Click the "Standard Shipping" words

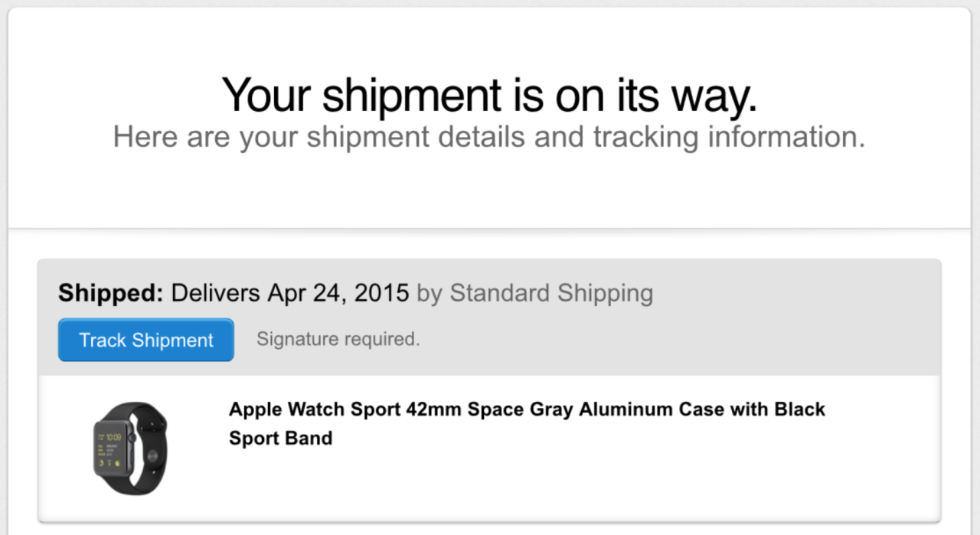tap(551, 293)
